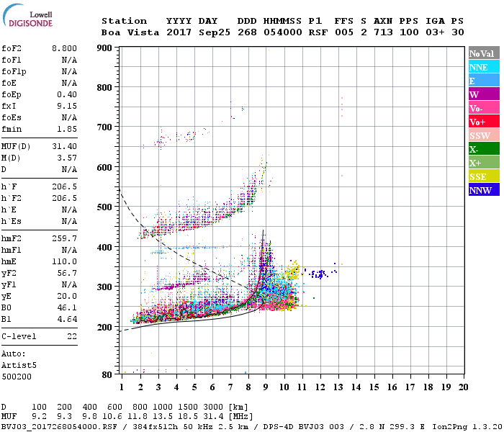Click the 80 km y-axis label

coord(107,375)
